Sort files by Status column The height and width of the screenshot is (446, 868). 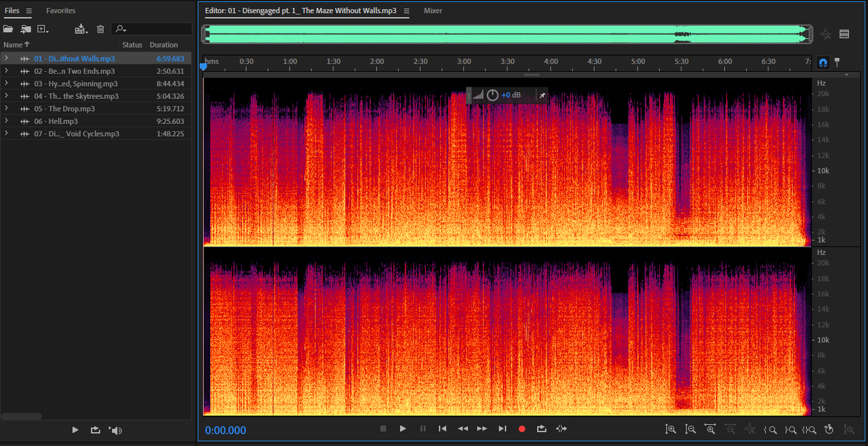click(x=132, y=45)
